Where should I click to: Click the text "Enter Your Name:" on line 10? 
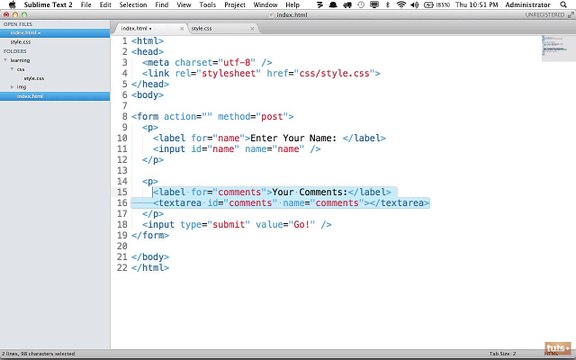pos(294,138)
